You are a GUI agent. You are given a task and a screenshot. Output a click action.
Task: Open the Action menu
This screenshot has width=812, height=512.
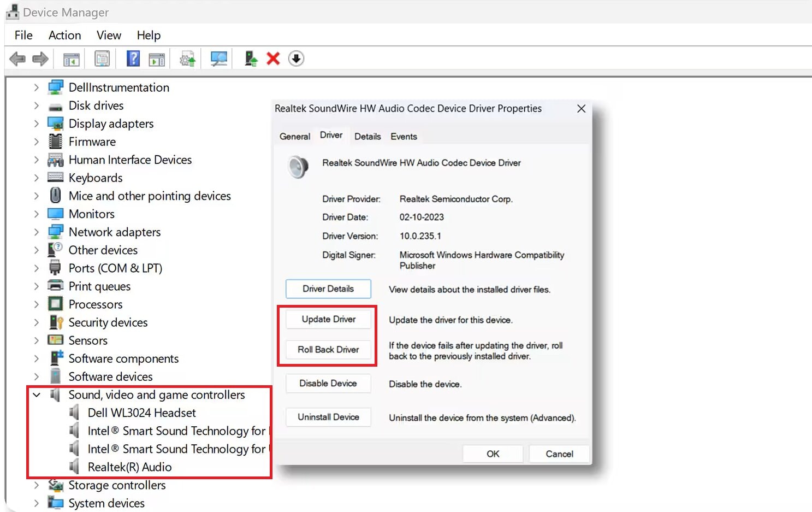[x=64, y=35]
